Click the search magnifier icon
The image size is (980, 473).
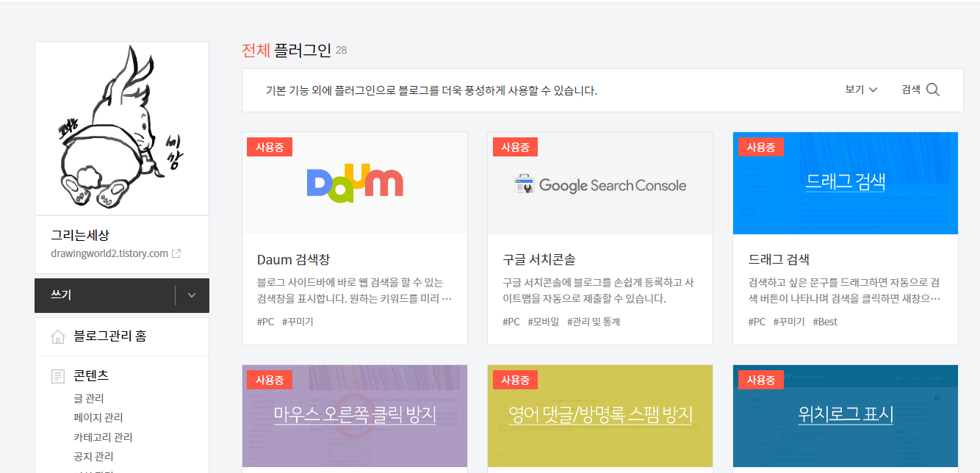click(x=933, y=90)
